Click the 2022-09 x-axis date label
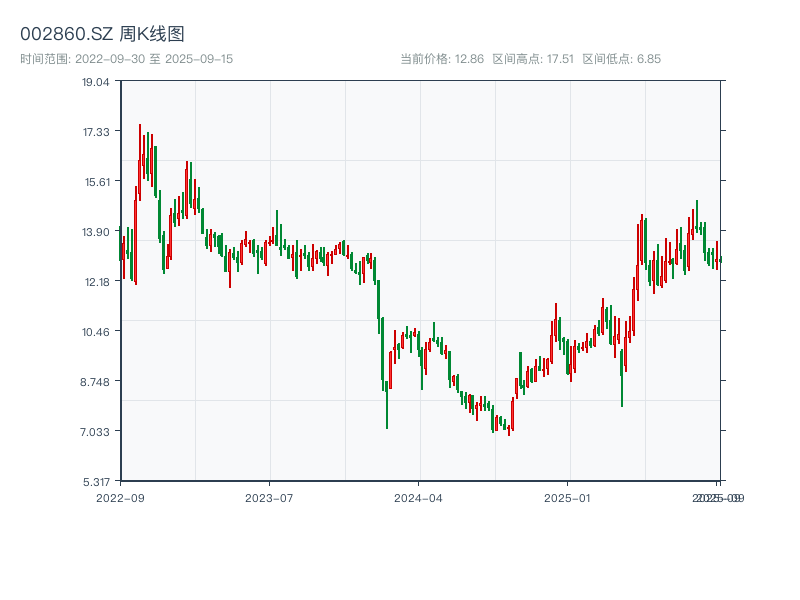This screenshot has width=800, height=600. pyautogui.click(x=120, y=497)
